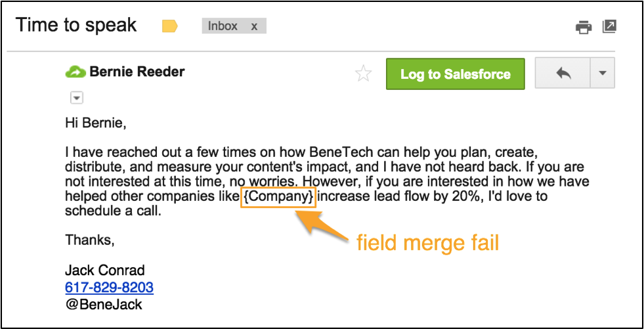Expand message details arrow under sender
This screenshot has width=644, height=329.
point(77,99)
